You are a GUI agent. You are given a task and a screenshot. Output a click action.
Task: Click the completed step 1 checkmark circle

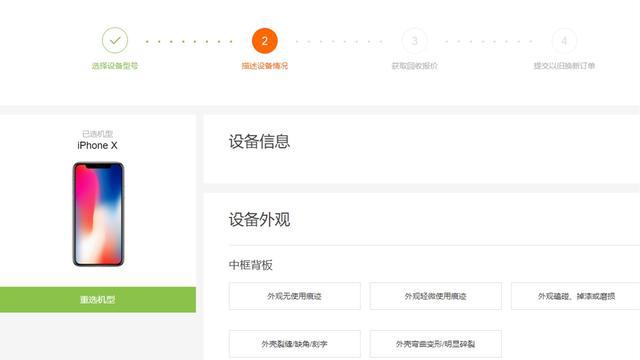tap(115, 40)
